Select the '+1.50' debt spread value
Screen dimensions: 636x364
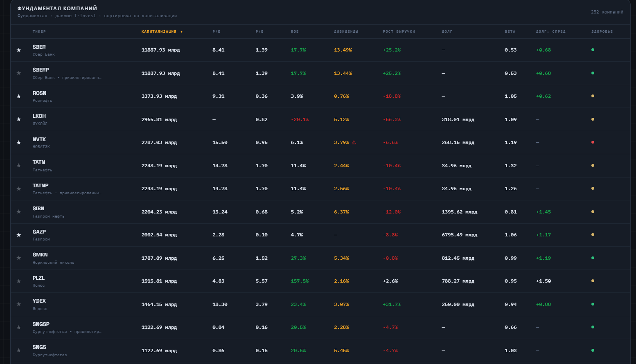pyautogui.click(x=544, y=281)
